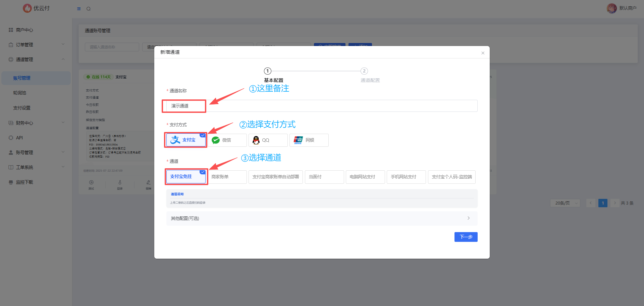
Task: Click the 监控下载 sidebar icon
Action: tap(11, 182)
